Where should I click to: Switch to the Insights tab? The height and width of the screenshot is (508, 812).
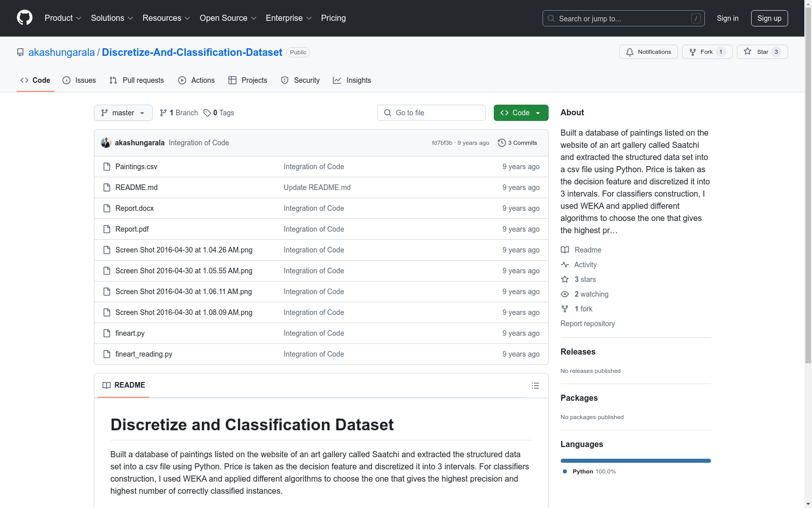(x=352, y=80)
